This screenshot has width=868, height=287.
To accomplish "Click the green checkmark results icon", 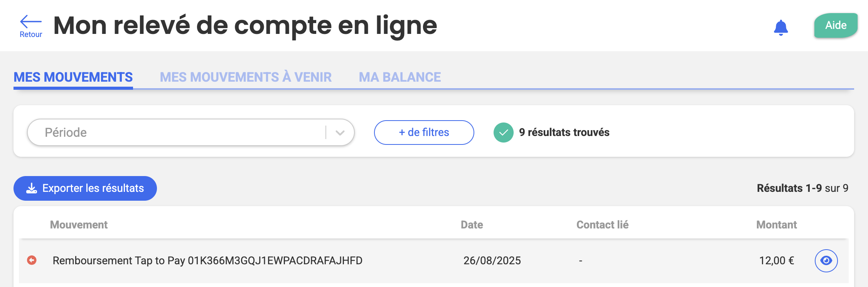I will pos(503,133).
